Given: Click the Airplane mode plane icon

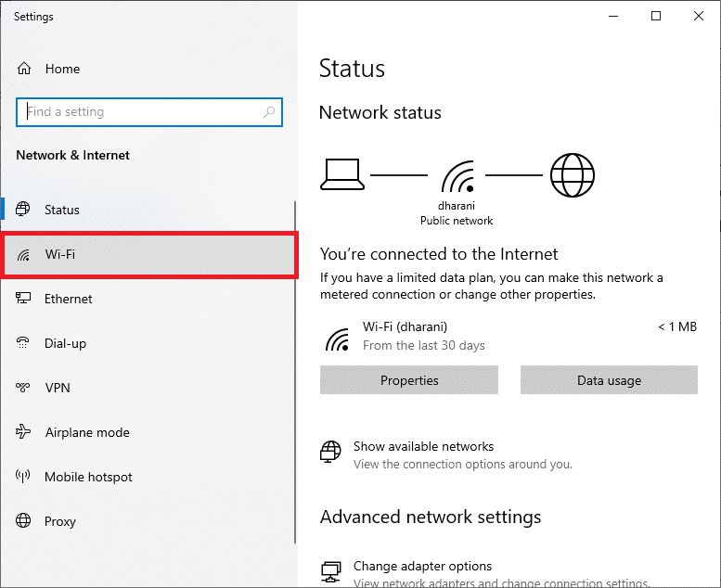Looking at the screenshot, I should click(x=23, y=431).
